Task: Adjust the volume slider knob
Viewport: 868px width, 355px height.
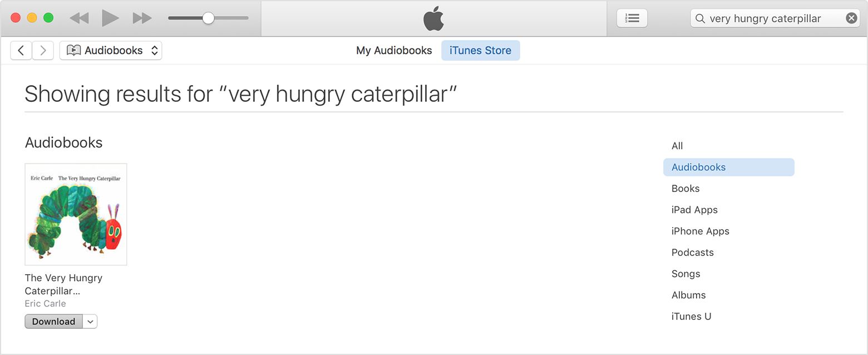Action: pos(208,18)
